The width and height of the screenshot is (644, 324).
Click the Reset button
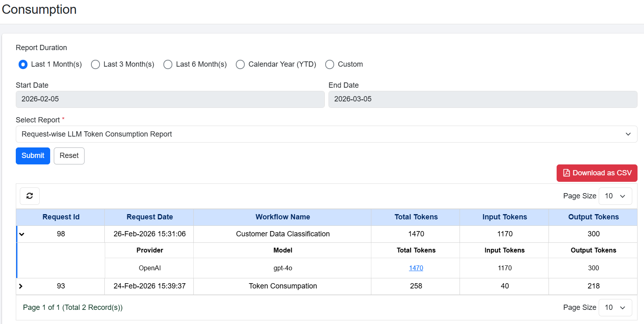point(69,156)
